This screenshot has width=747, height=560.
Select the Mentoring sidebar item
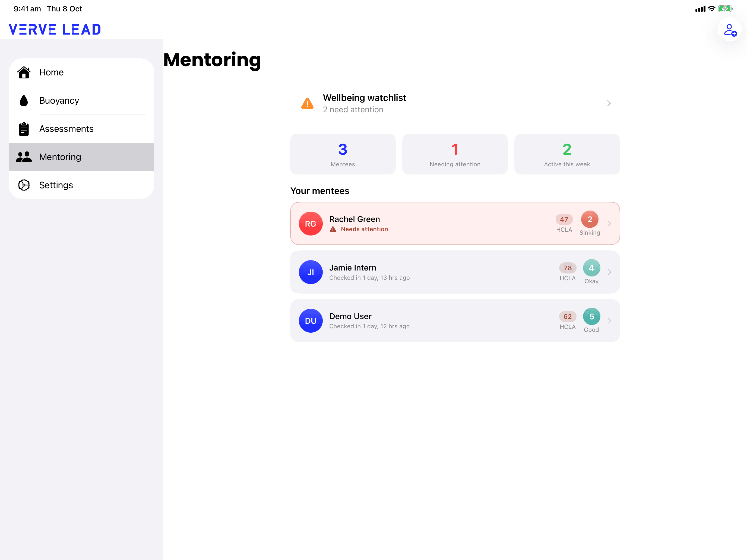coord(81,157)
